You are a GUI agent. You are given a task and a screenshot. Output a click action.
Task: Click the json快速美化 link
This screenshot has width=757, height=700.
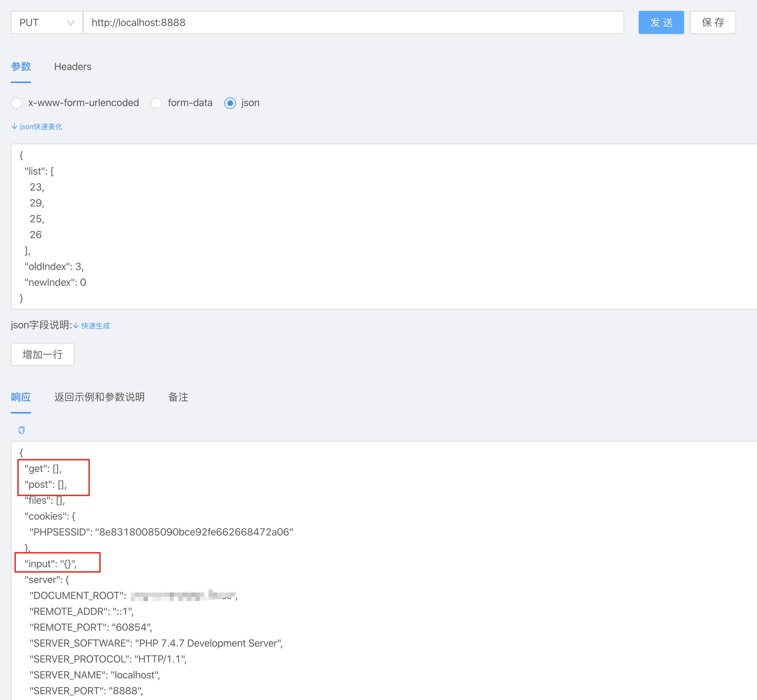pos(40,126)
